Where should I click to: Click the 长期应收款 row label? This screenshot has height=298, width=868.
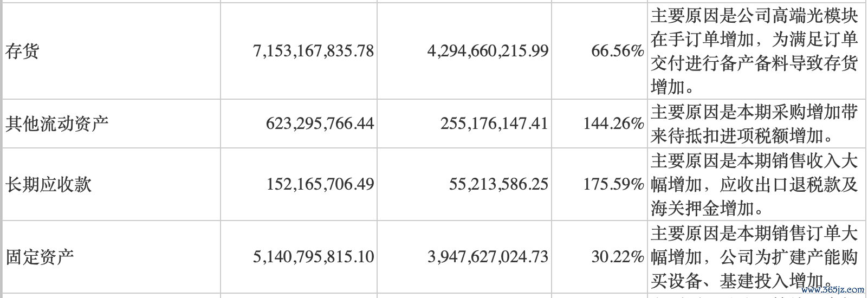(x=48, y=184)
